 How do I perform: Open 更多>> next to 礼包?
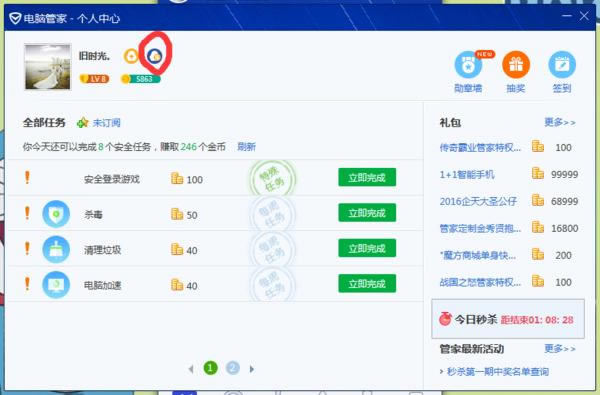560,122
